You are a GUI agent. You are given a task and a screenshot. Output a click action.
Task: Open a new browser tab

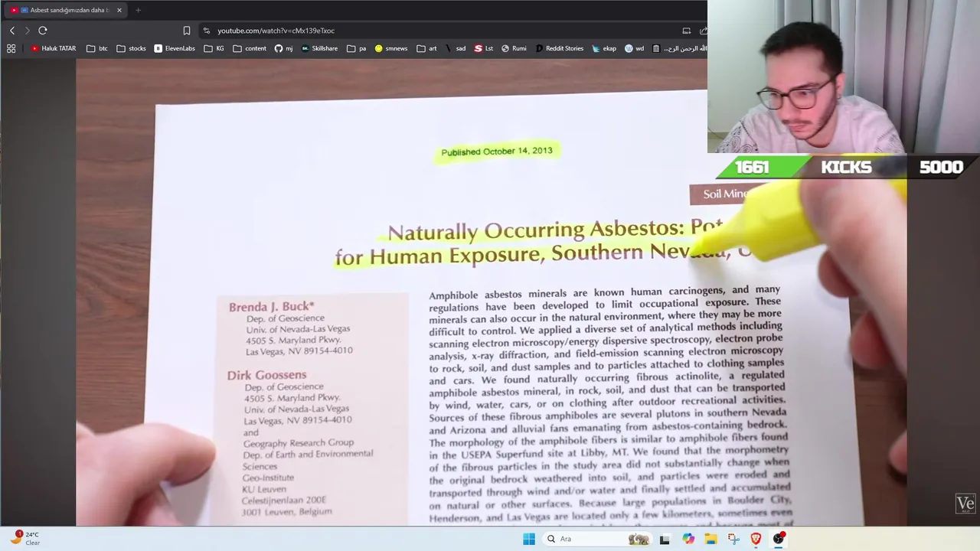pyautogui.click(x=138, y=10)
